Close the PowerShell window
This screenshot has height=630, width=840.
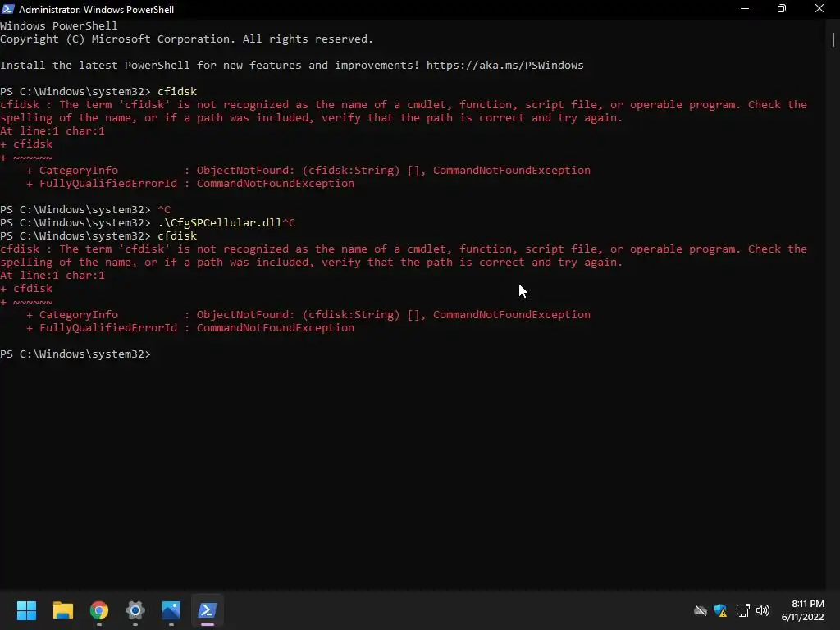tap(819, 9)
